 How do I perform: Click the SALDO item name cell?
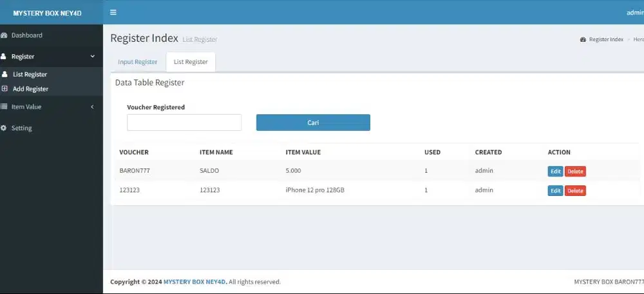pos(209,170)
